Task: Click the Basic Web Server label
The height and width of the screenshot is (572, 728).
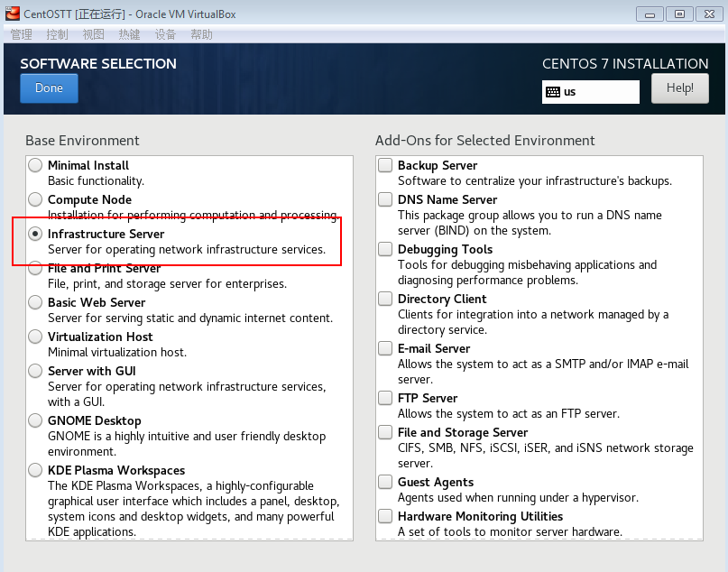Action: pyautogui.click(x=97, y=303)
